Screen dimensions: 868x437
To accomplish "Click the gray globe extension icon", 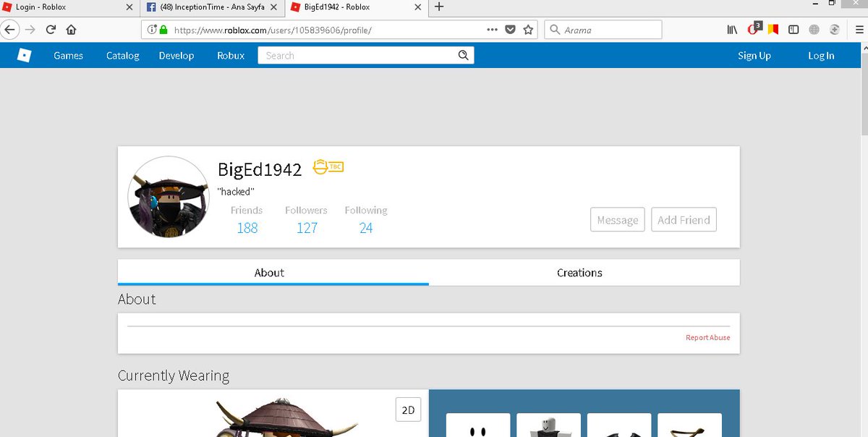I will (814, 30).
